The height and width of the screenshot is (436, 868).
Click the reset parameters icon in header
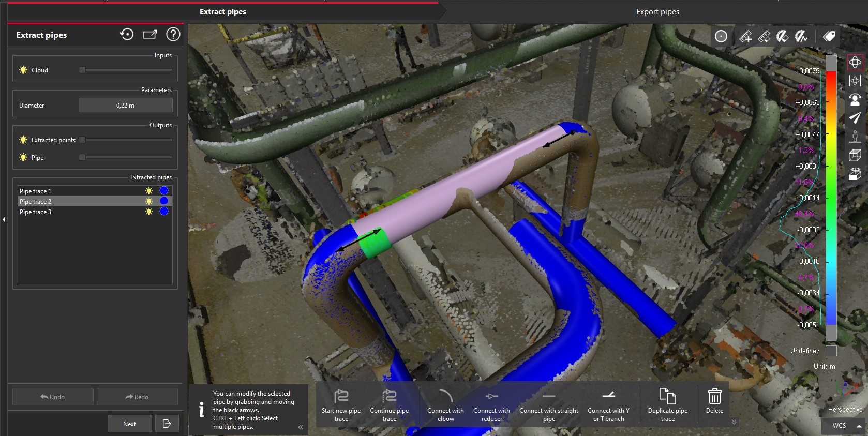coord(127,35)
